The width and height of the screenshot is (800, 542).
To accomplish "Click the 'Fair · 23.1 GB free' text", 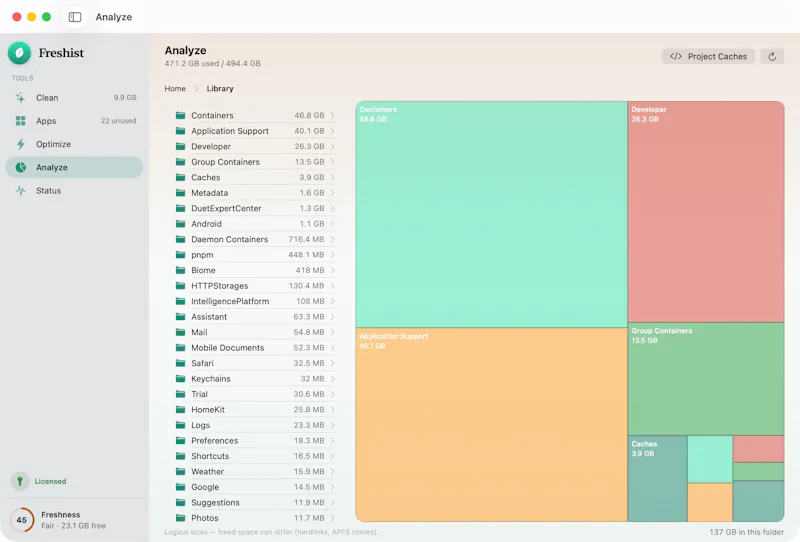I will [x=73, y=526].
